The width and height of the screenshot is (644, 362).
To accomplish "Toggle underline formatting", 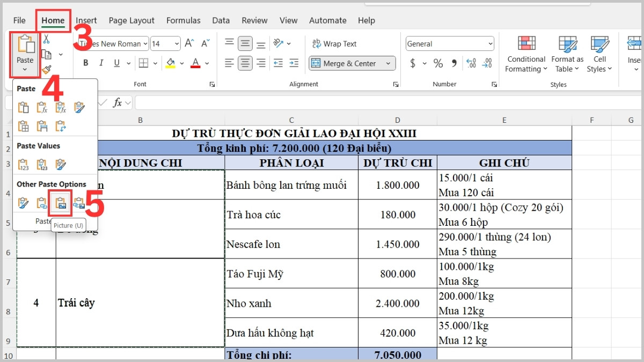I will click(x=115, y=63).
